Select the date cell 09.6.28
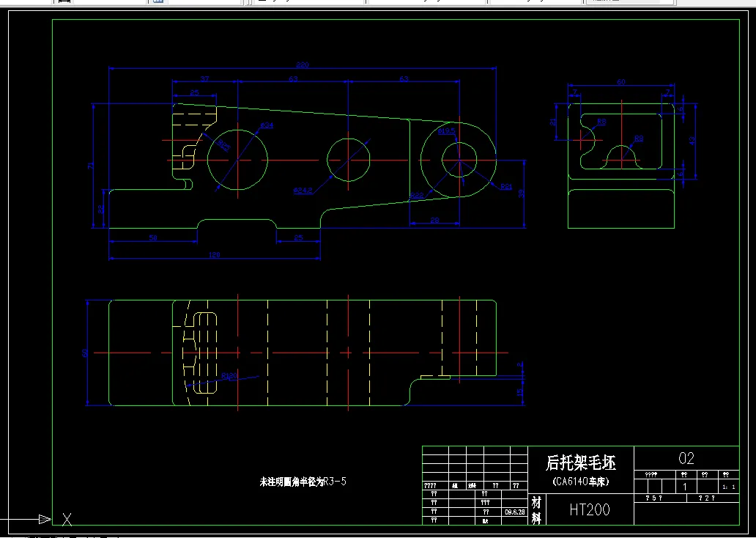This screenshot has height=538, width=756. point(515,512)
